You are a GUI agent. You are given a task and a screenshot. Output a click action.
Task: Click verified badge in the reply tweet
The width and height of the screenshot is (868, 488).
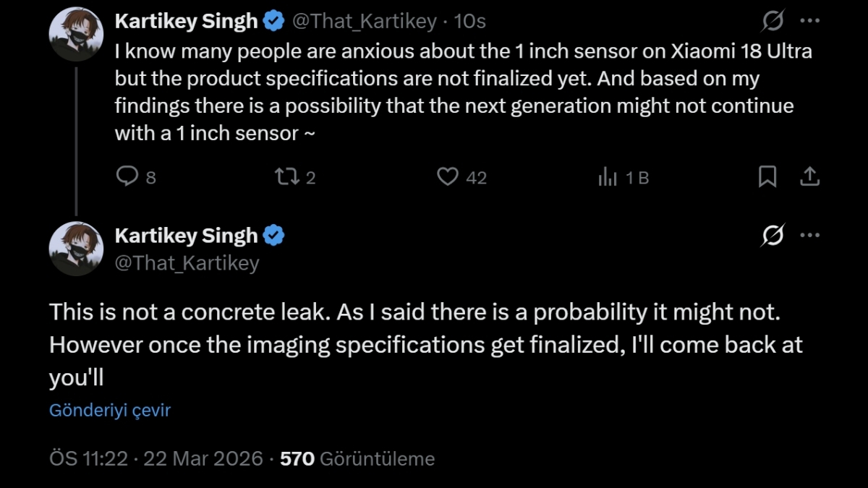273,236
